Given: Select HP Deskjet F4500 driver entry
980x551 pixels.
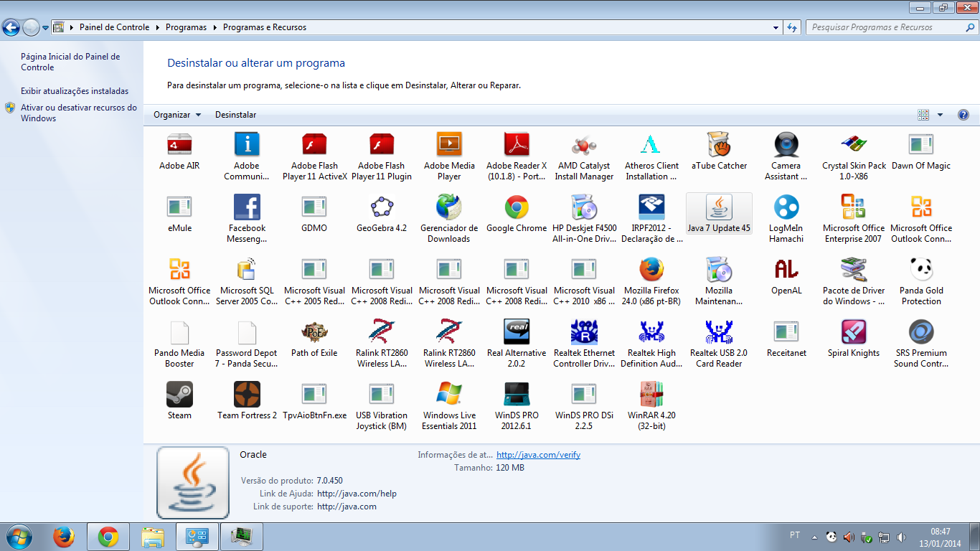Looking at the screenshot, I should point(584,219).
